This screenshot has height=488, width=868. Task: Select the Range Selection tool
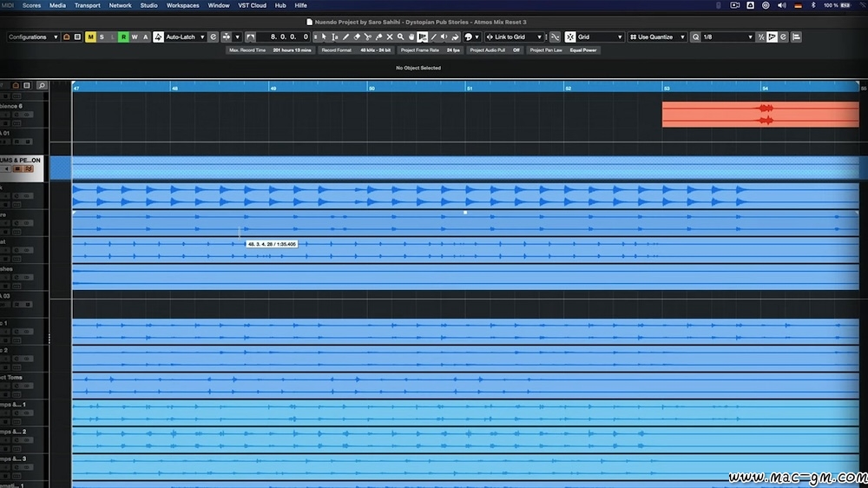pos(335,37)
